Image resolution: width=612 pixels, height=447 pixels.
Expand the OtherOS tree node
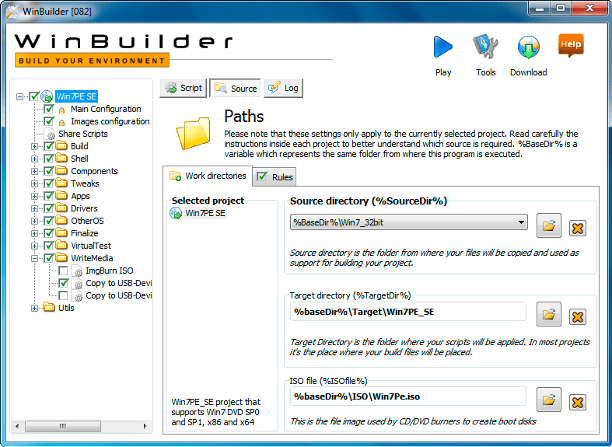35,221
